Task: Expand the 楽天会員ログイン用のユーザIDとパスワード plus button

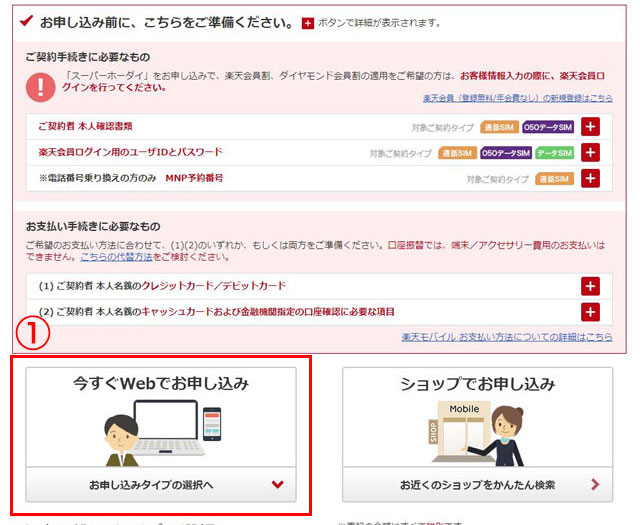Action: point(590,153)
